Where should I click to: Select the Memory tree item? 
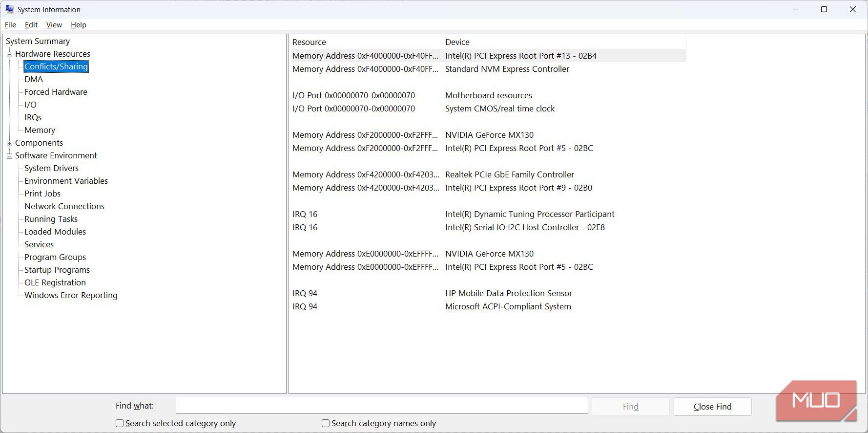point(40,130)
